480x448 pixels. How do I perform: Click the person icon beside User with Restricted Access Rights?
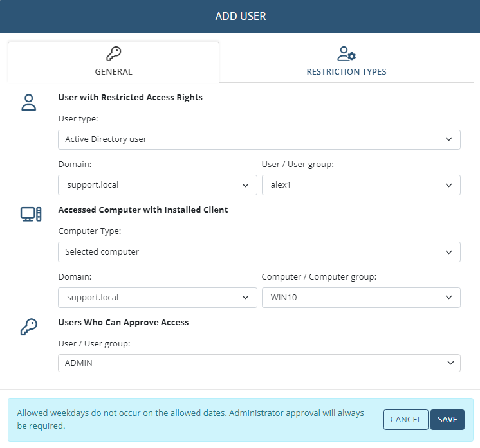click(29, 103)
